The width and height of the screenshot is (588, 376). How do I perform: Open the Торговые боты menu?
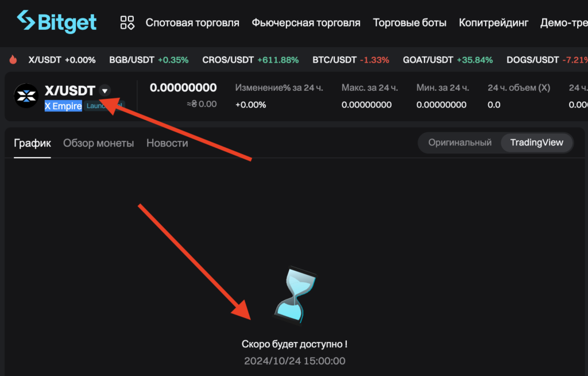(x=409, y=23)
